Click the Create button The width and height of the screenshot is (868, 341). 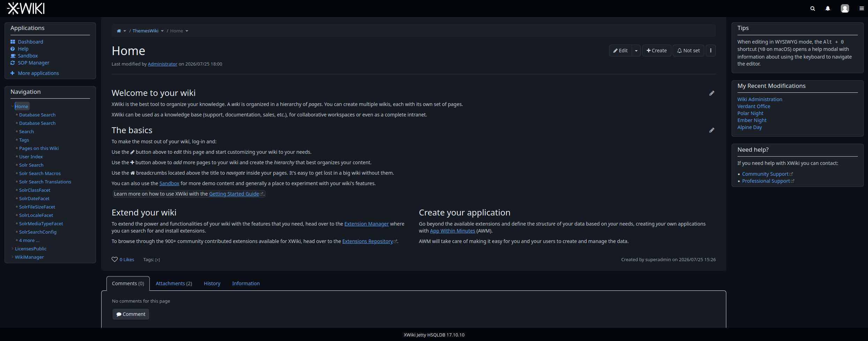pos(656,51)
